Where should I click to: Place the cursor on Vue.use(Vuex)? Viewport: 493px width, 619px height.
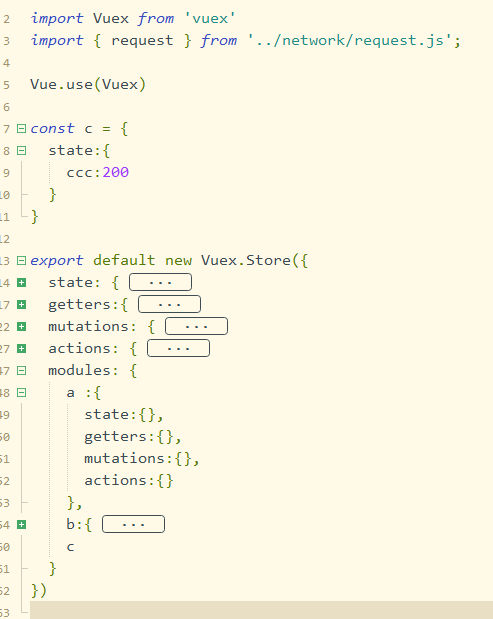point(88,84)
